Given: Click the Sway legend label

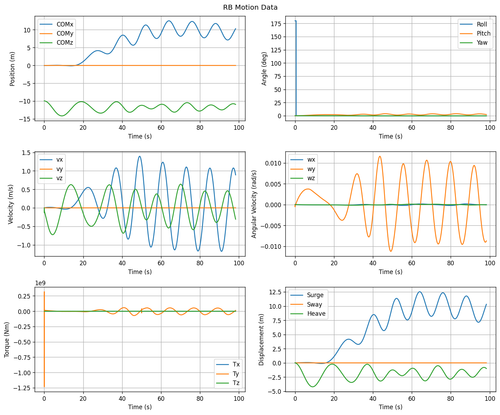Looking at the screenshot, I should [314, 304].
